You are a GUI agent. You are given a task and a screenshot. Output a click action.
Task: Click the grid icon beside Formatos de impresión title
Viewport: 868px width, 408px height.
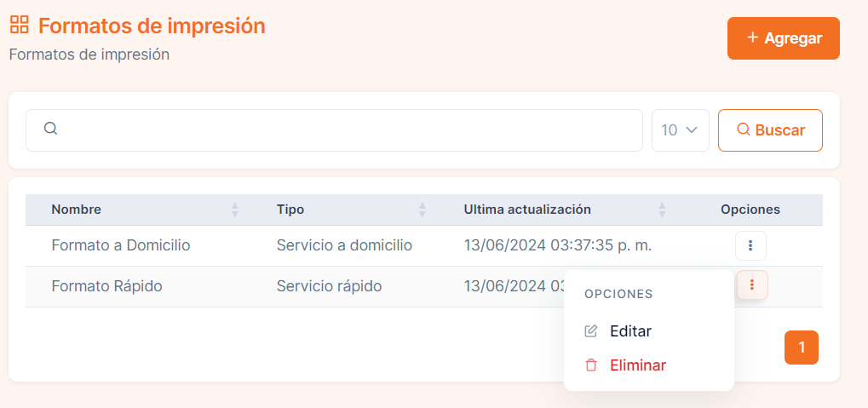[20, 25]
